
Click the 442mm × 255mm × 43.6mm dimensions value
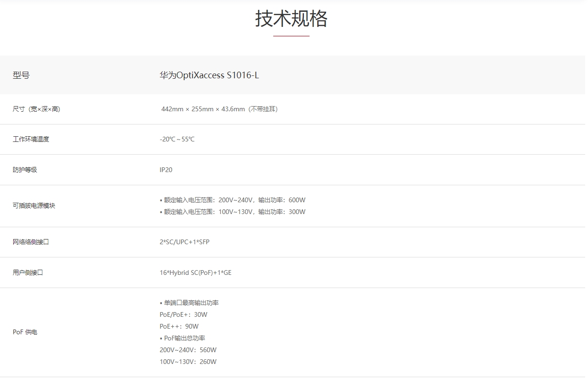point(219,109)
